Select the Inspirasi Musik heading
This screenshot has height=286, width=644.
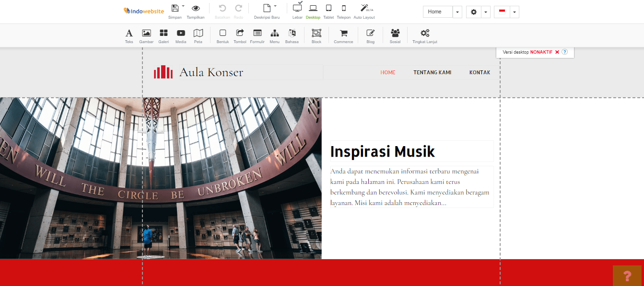click(x=383, y=152)
